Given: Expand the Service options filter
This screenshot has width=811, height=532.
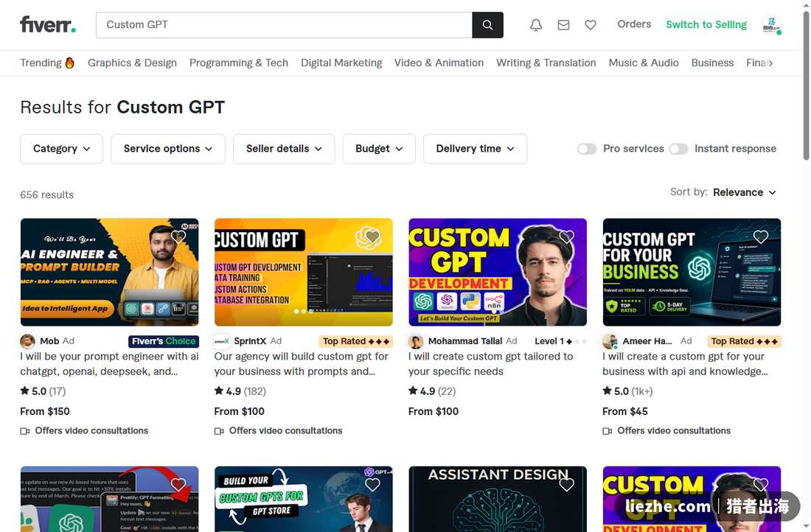Looking at the screenshot, I should coord(168,149).
